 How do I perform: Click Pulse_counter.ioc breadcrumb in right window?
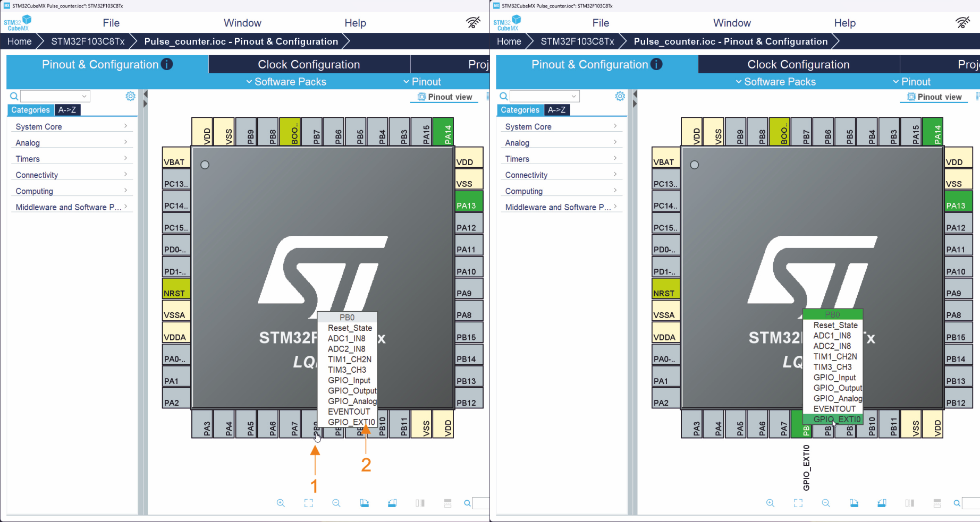click(x=731, y=41)
